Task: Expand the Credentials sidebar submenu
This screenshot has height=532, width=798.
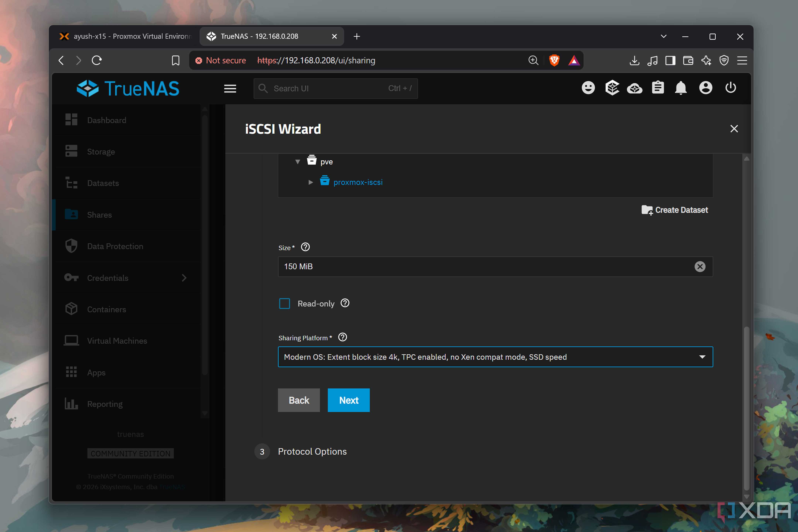Action: 184,278
